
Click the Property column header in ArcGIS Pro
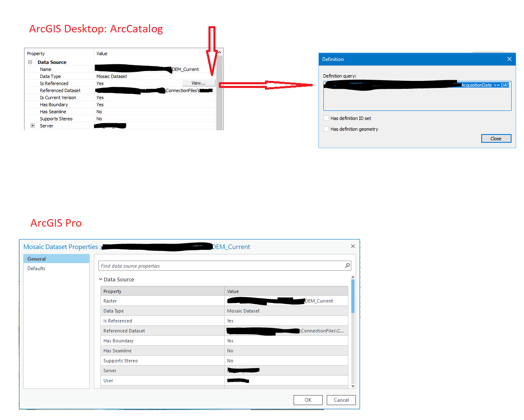coord(163,291)
